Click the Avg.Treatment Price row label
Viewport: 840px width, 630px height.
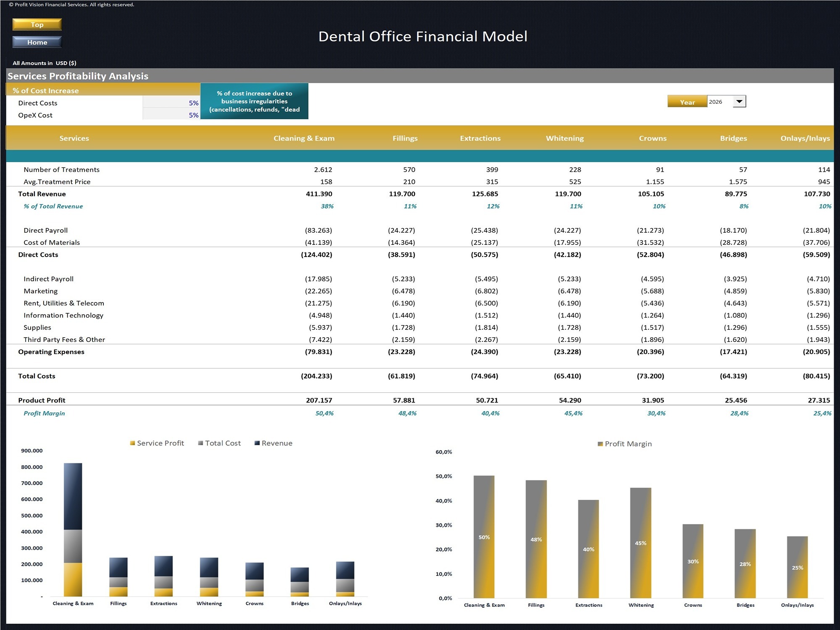click(57, 182)
